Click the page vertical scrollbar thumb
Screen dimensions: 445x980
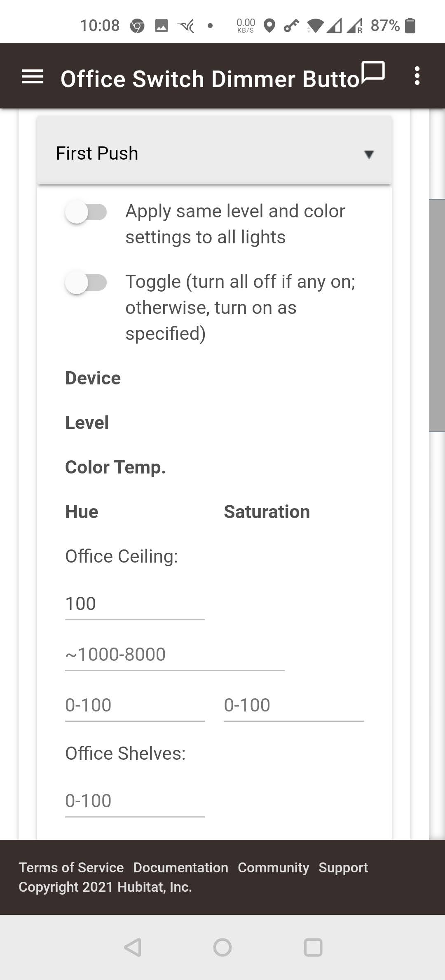[x=437, y=316]
